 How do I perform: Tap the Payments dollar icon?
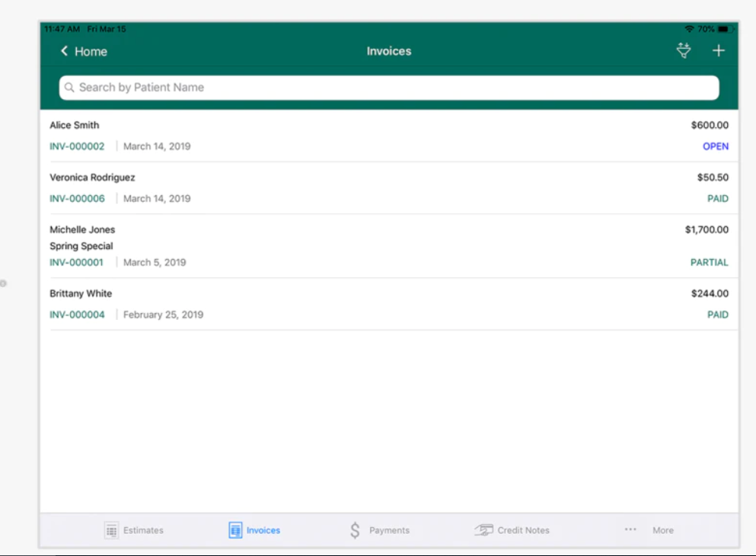[355, 530]
